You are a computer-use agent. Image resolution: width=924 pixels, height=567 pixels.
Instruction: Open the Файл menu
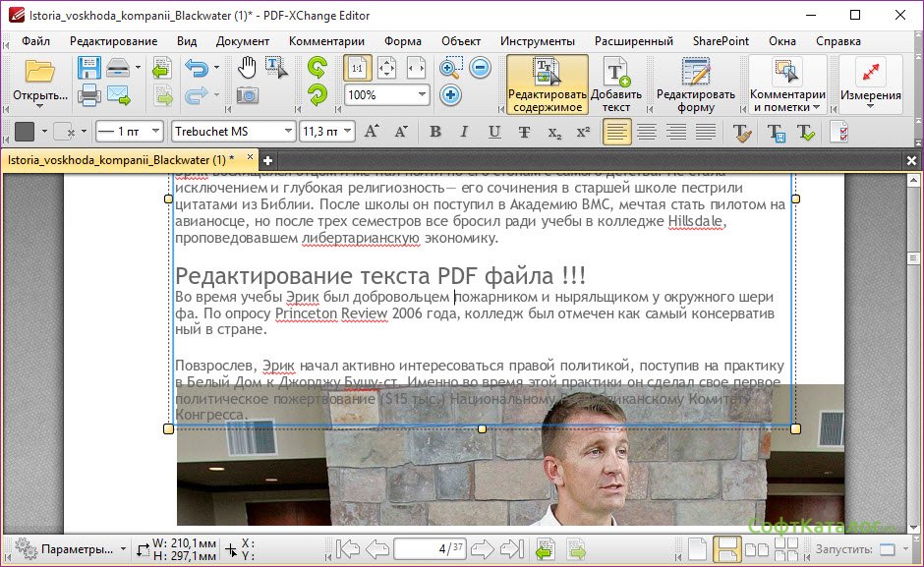pyautogui.click(x=36, y=41)
